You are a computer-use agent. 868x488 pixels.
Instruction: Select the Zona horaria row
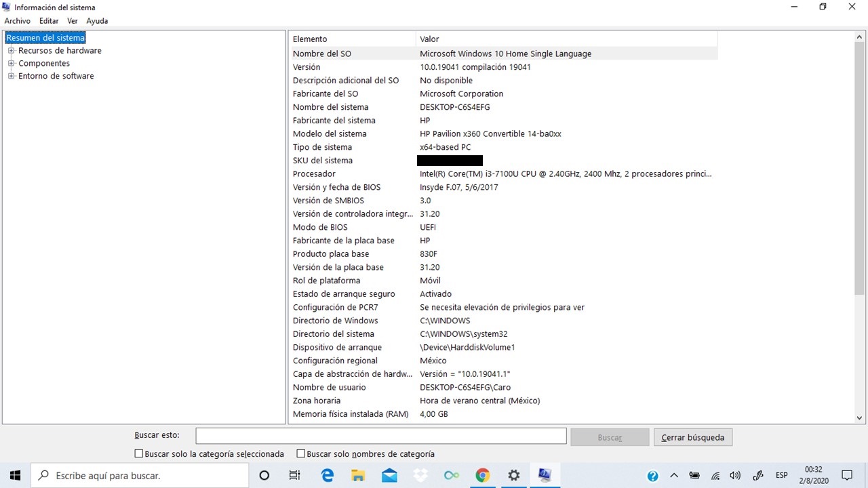(x=503, y=401)
